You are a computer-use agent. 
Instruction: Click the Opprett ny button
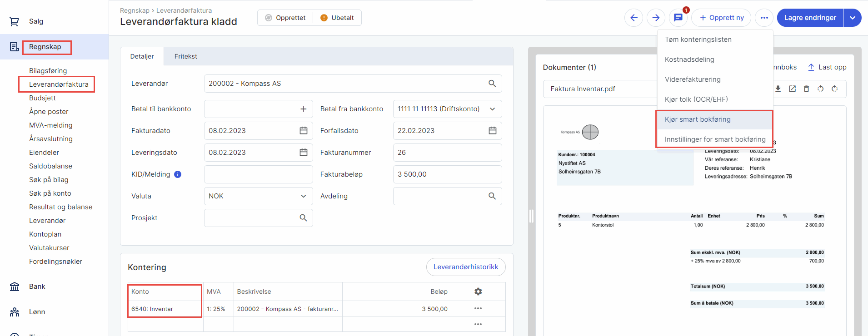721,18
